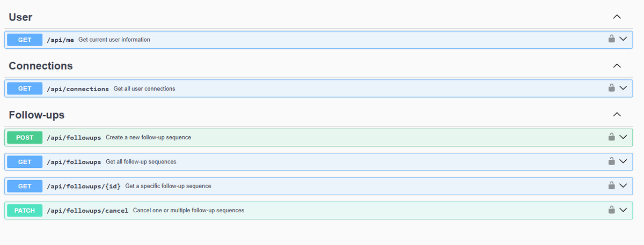
Task: Collapse the Follow-ups section using its chevron
Action: [x=617, y=115]
